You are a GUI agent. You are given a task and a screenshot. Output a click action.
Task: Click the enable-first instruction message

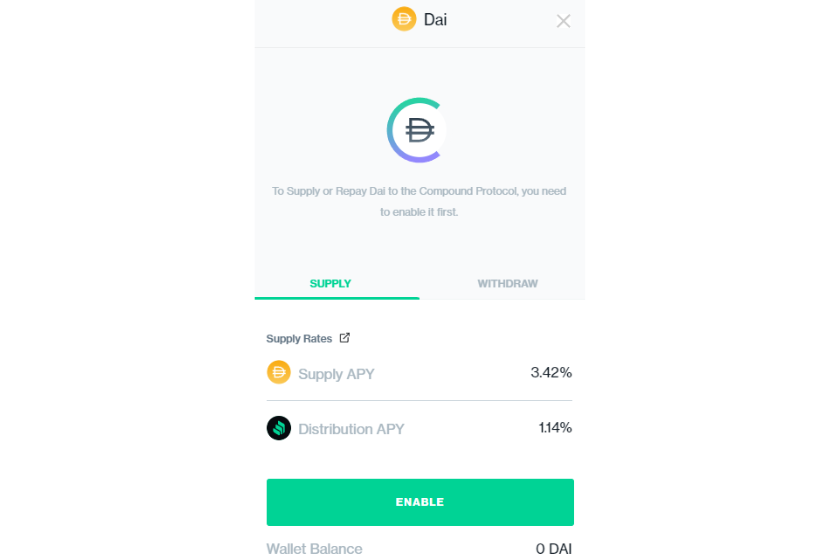(x=419, y=201)
